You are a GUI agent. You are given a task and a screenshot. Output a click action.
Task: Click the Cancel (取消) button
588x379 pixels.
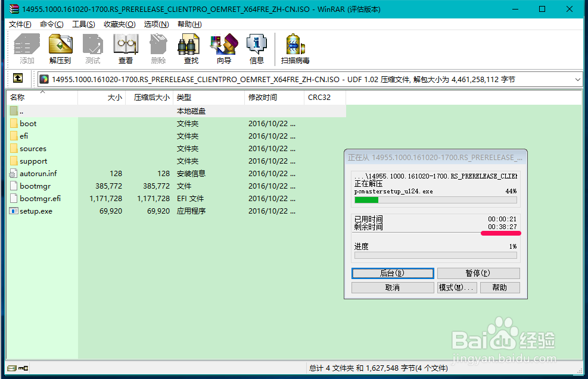tap(393, 287)
